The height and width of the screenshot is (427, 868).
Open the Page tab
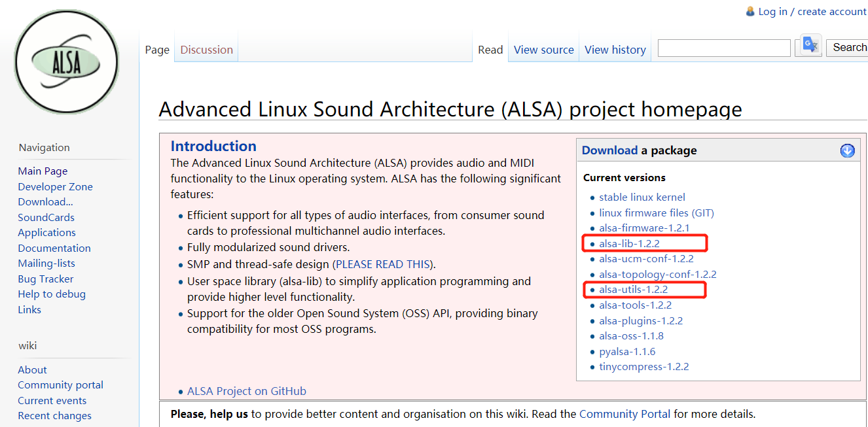point(157,50)
